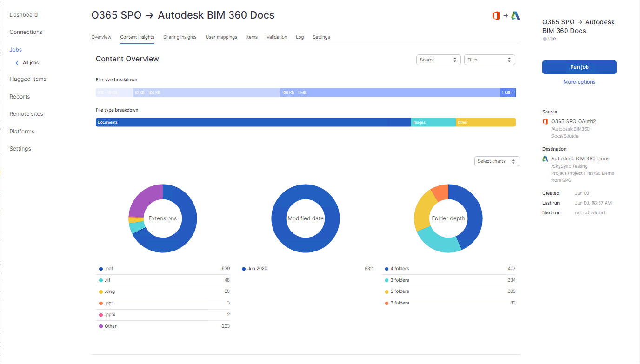Click the yellow .dwg legend dot
This screenshot has width=640, height=364.
[x=101, y=292]
